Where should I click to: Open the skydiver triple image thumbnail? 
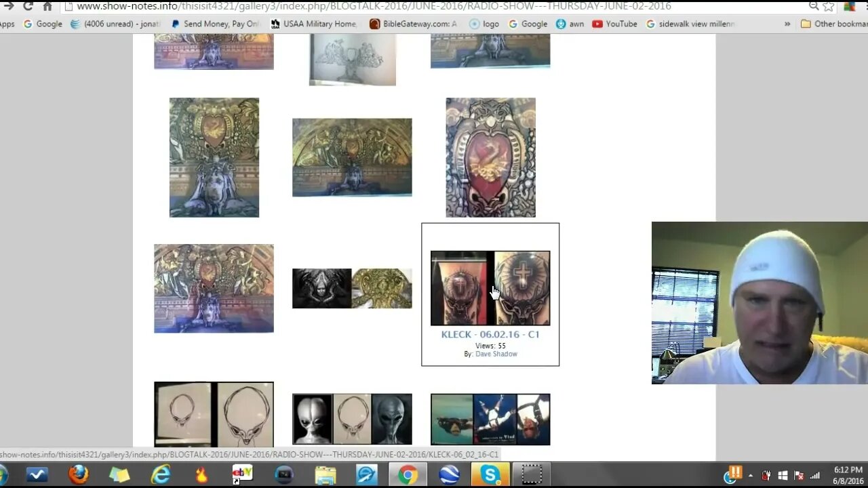point(490,420)
